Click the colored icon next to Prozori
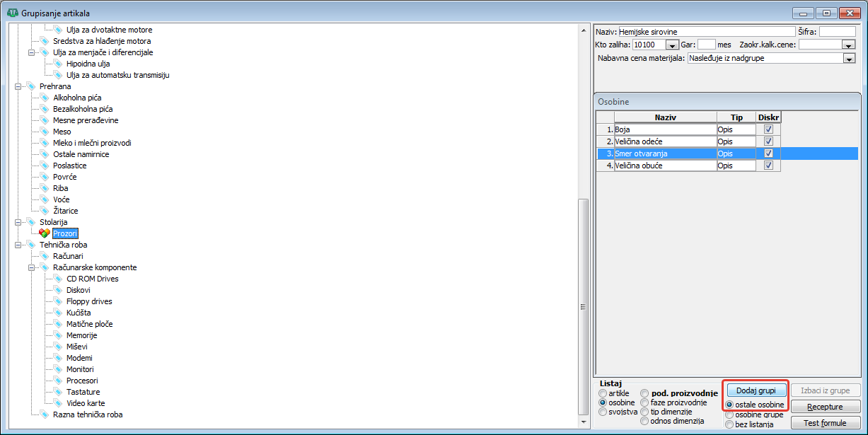This screenshot has height=435, width=868. 45,233
